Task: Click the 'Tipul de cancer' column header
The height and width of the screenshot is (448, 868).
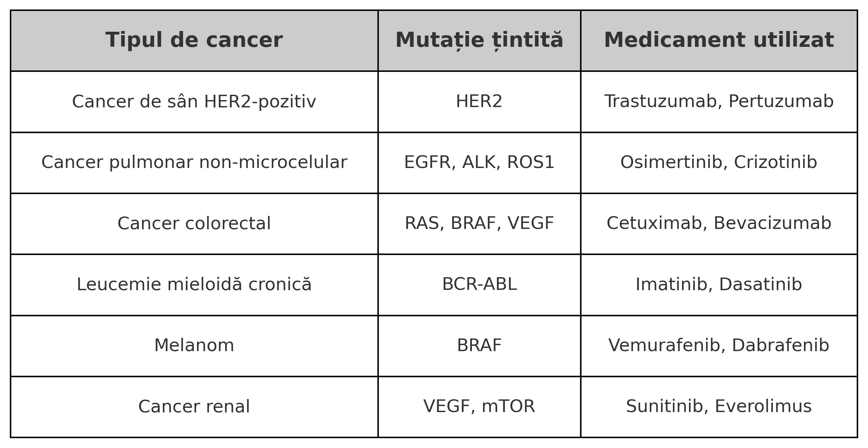Action: 194,40
